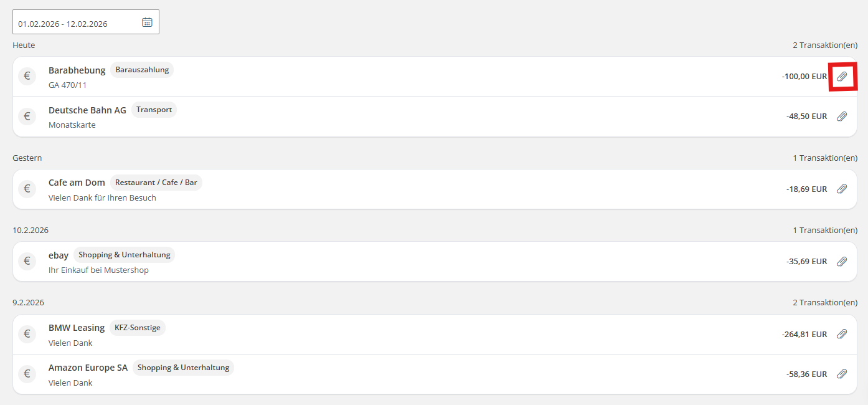Open attachment for Barabhebung transaction

pyautogui.click(x=842, y=77)
